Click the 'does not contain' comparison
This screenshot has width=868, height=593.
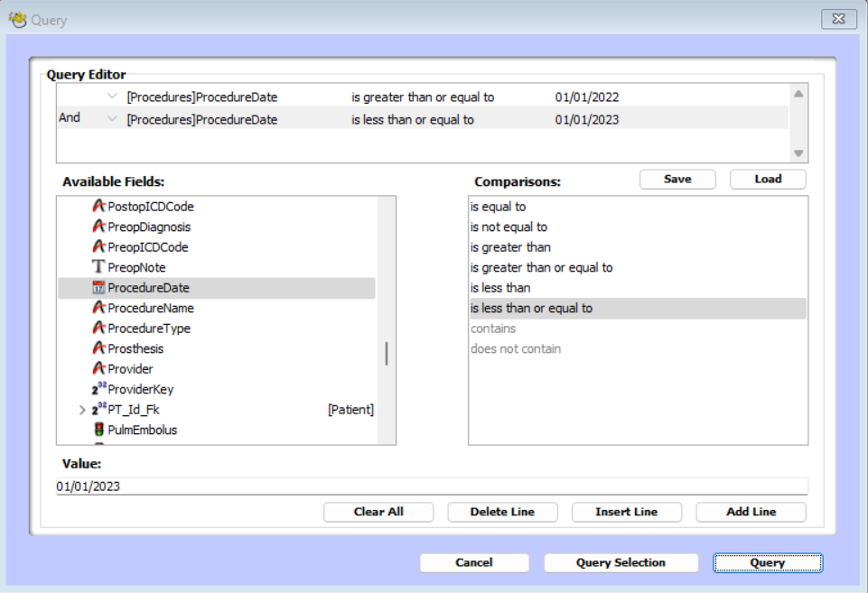[638, 349]
